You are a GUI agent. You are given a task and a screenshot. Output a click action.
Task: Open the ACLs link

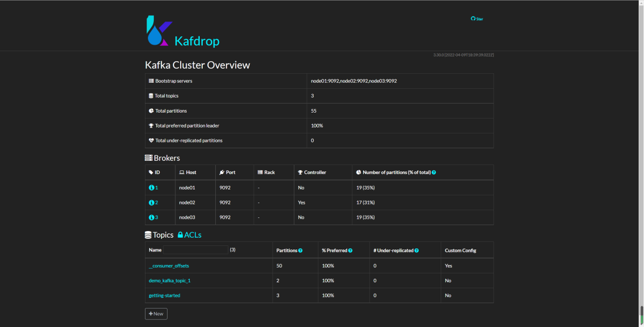(190, 235)
